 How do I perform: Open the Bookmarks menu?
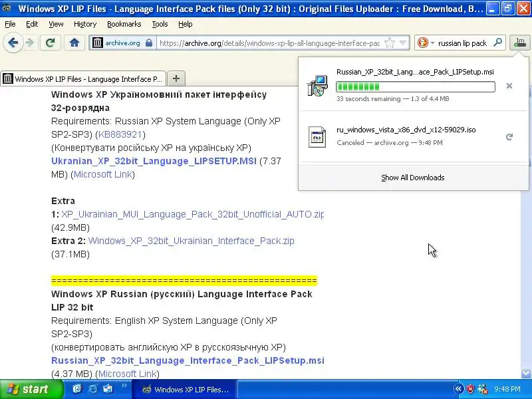124,24
